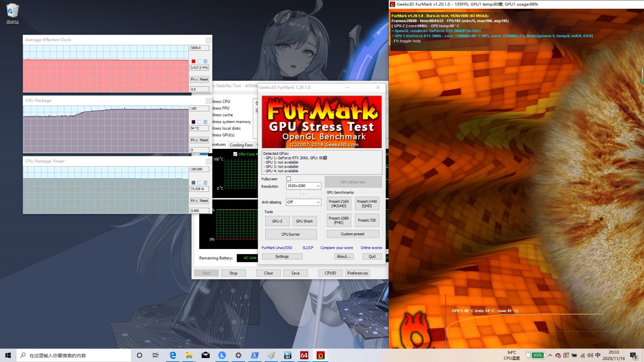644x362 pixels.
Task: Click Fit y in Average Effective Clock panel
Action: (x=194, y=79)
